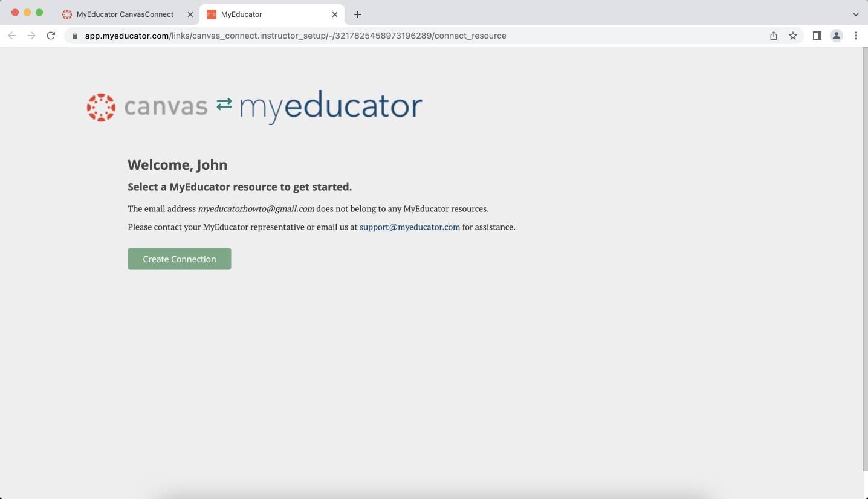The width and height of the screenshot is (868, 499).
Task: Click the browser back arrow
Action: (12, 36)
